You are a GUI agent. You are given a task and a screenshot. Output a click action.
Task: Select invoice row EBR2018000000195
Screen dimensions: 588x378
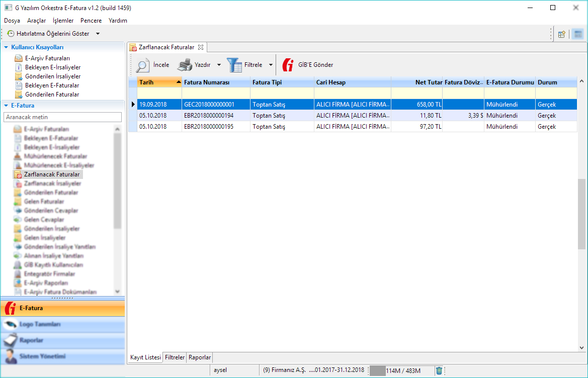pos(209,127)
